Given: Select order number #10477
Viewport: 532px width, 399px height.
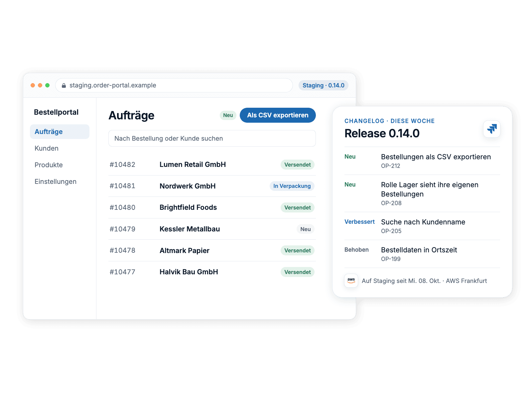Looking at the screenshot, I should point(122,272).
